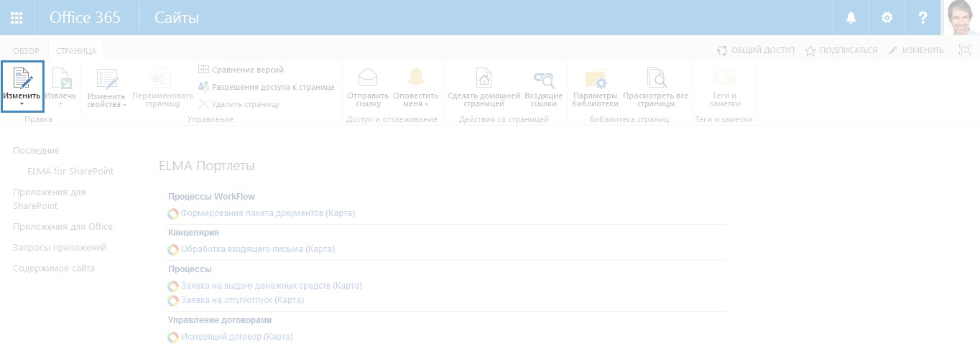Expand the Изменить button dropdown arrow
This screenshot has height=359, width=980.
pyautogui.click(x=22, y=105)
